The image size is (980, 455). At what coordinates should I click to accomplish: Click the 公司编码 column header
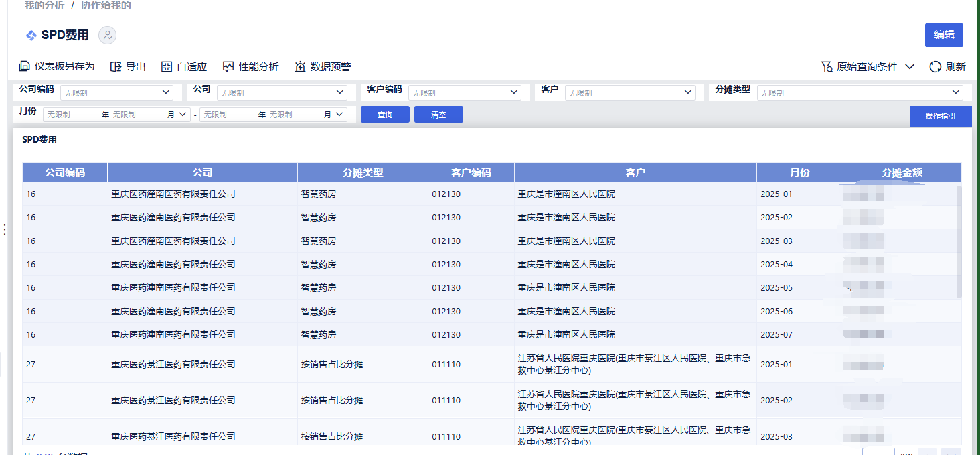click(65, 173)
